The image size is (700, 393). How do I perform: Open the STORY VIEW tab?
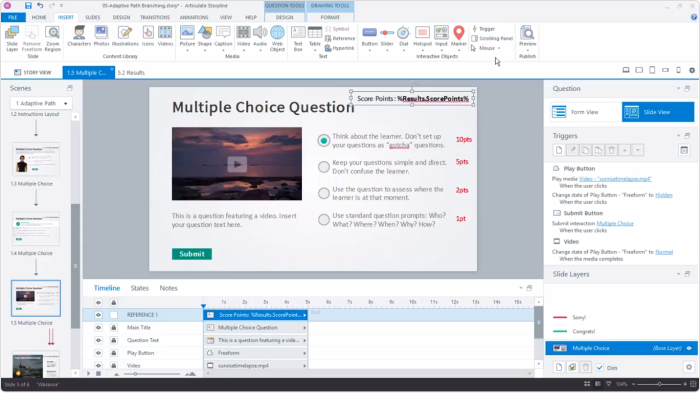point(33,72)
